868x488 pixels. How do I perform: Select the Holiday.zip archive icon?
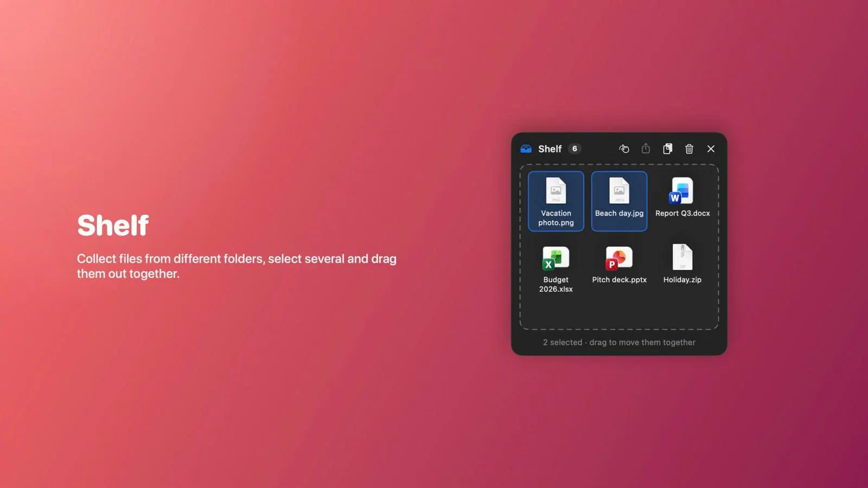coord(682,257)
